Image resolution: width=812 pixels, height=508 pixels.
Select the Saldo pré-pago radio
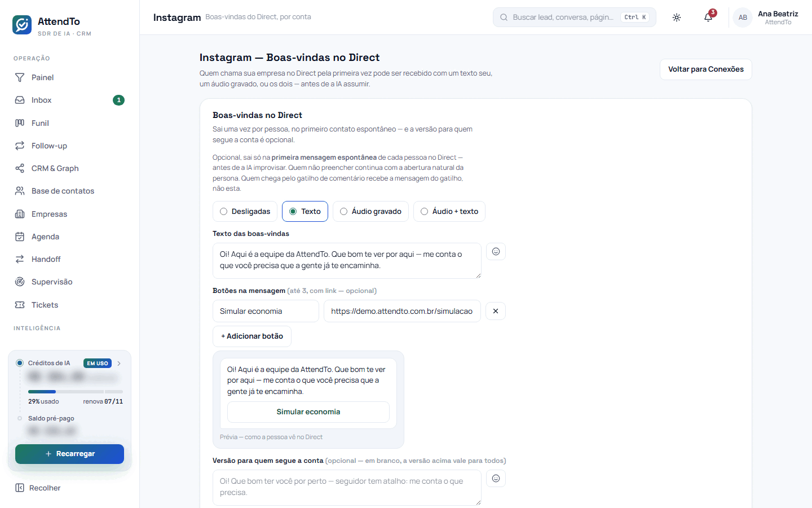(x=20, y=418)
